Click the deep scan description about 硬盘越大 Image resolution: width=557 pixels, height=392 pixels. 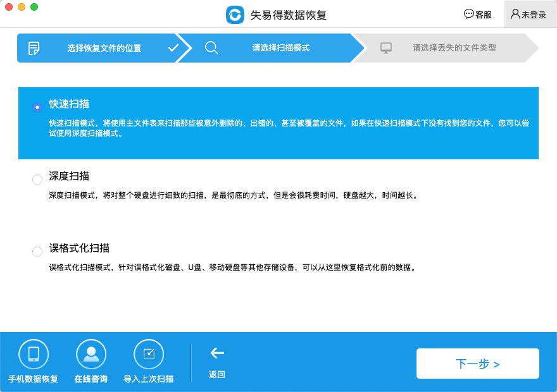(x=234, y=195)
